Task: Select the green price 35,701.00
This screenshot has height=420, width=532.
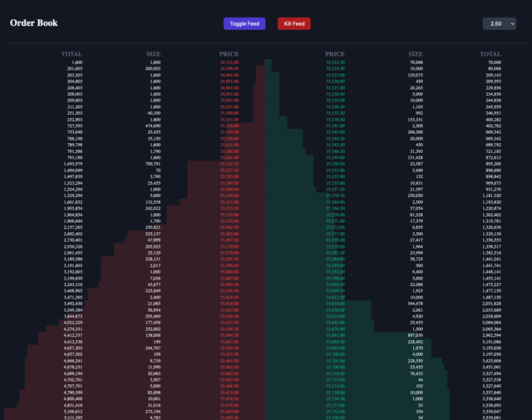Action: click(x=336, y=361)
